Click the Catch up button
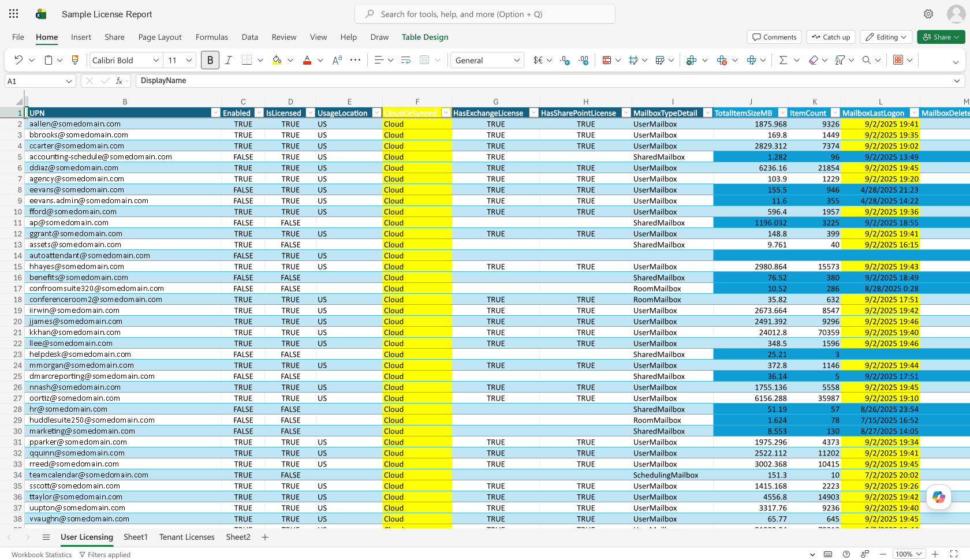970x560 pixels. tap(831, 37)
